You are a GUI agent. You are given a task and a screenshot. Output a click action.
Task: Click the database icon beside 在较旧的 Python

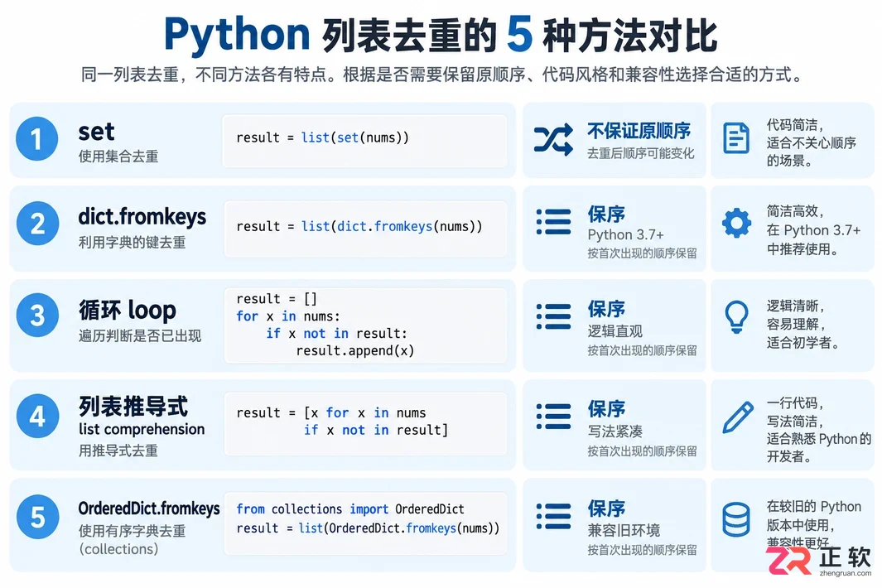(735, 518)
